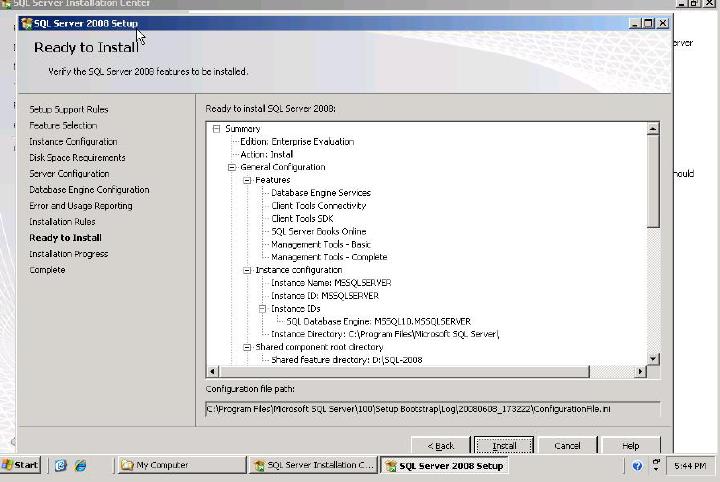Select Instance Directory row
The width and height of the screenshot is (720, 482).
pos(385,335)
